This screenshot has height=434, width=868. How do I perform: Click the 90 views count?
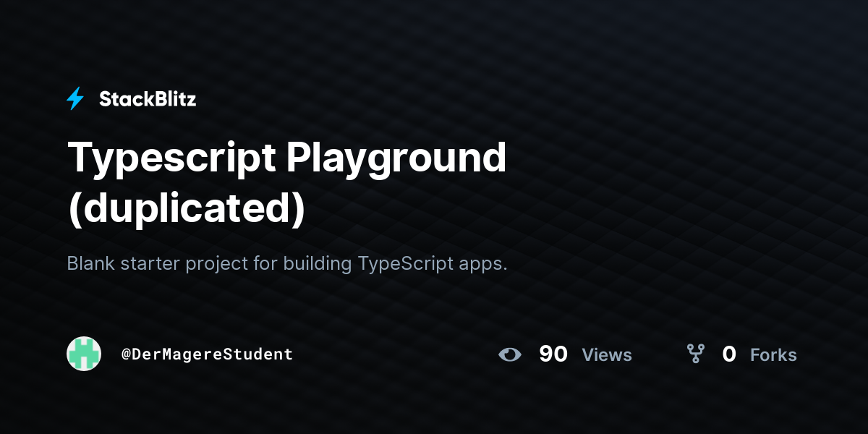click(x=553, y=354)
